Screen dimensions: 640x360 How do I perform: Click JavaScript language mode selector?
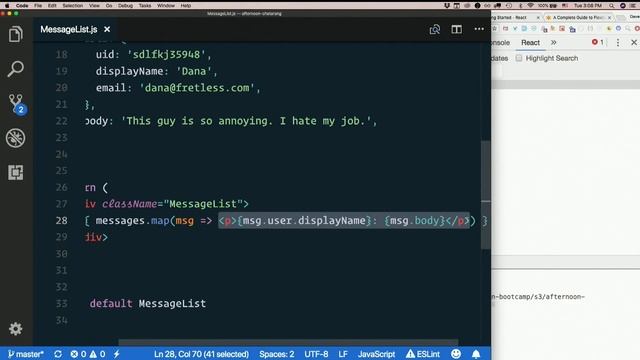click(x=376, y=354)
